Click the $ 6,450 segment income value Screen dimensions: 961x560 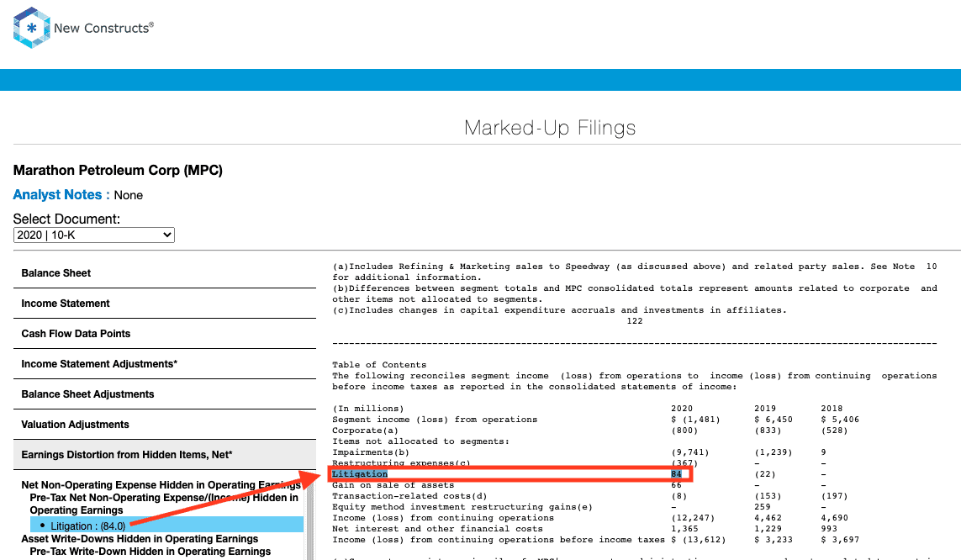774,420
